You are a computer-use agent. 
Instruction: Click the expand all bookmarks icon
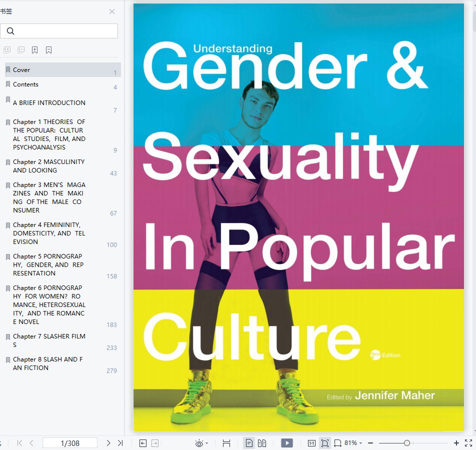(x=7, y=50)
